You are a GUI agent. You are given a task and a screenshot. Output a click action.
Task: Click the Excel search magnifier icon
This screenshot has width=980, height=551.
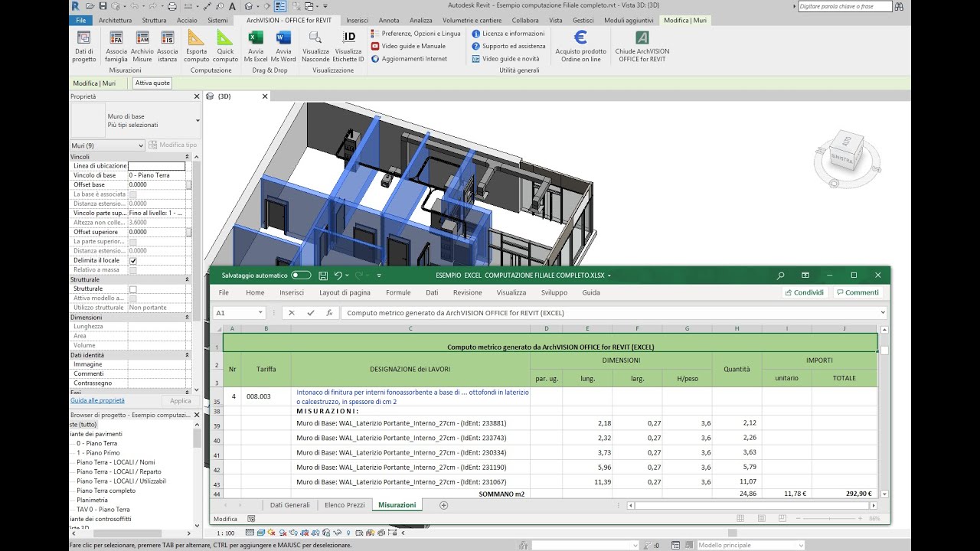781,275
